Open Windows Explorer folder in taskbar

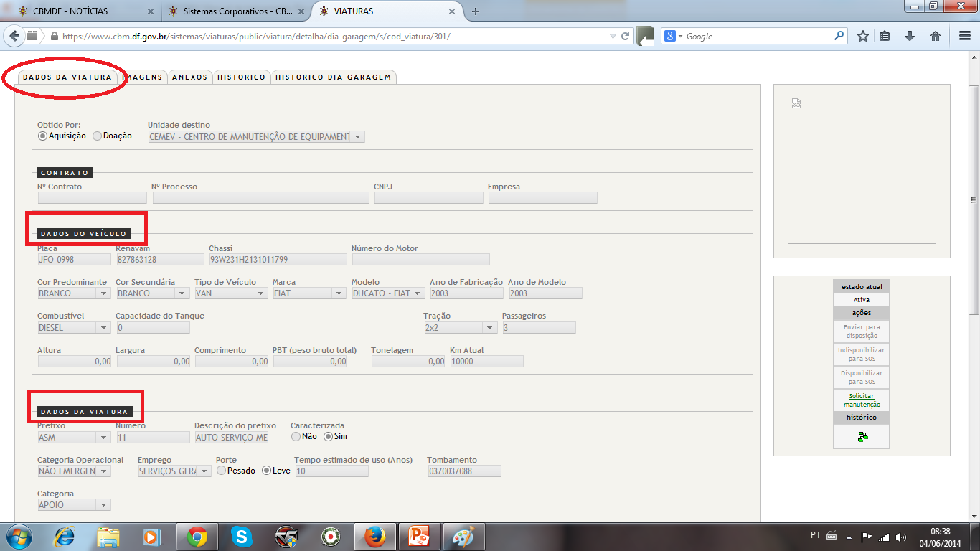click(108, 536)
